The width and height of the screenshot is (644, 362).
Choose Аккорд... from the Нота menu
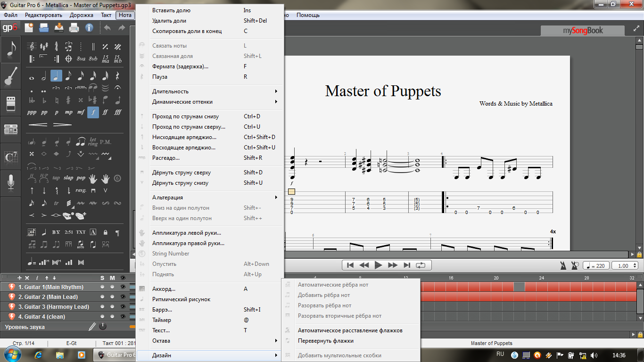tap(210, 289)
